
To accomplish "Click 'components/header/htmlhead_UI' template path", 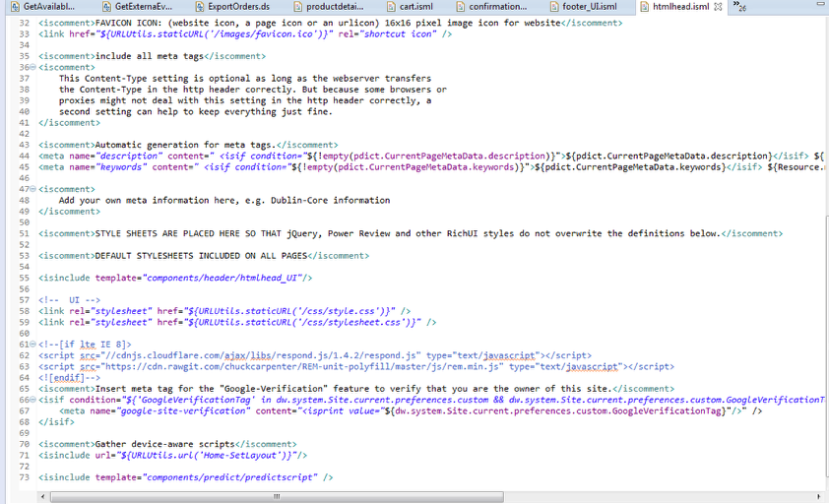I will tap(222, 279).
